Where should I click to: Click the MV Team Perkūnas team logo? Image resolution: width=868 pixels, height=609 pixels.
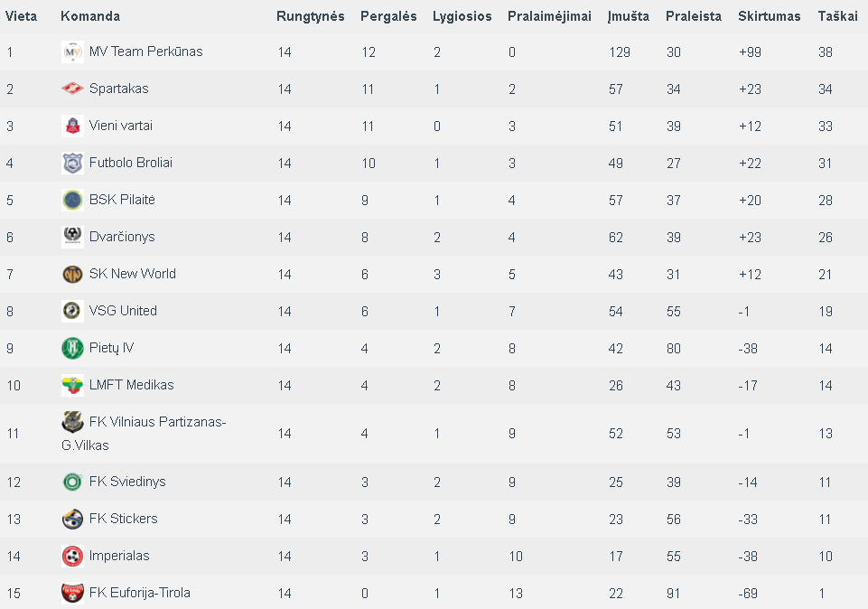coord(72,52)
